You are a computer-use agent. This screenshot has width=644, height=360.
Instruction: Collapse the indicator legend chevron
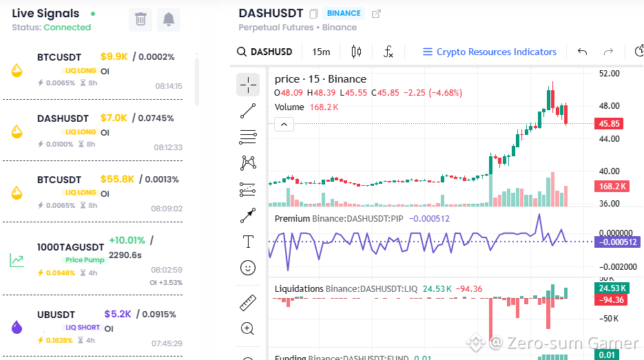tap(284, 125)
